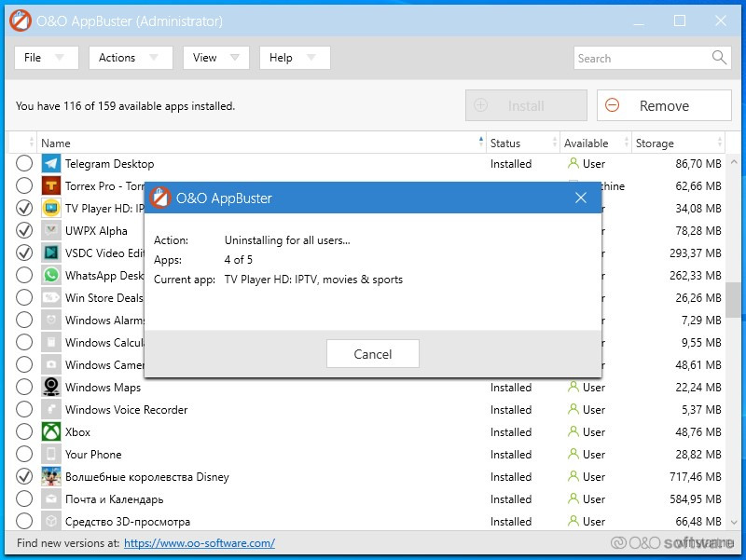Click the Windows Camera app icon
Screen dimensions: 746x560
tap(51, 364)
